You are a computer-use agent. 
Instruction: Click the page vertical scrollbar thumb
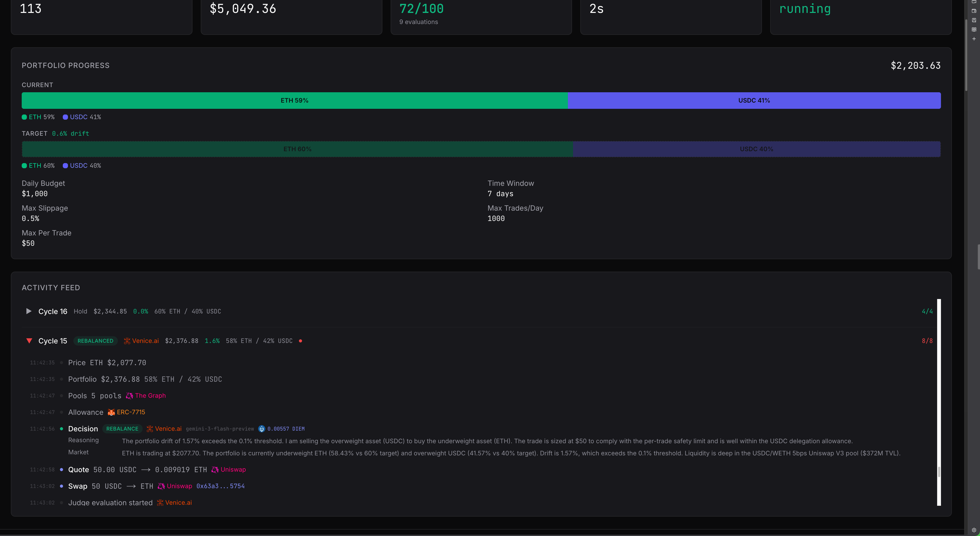(x=966, y=55)
